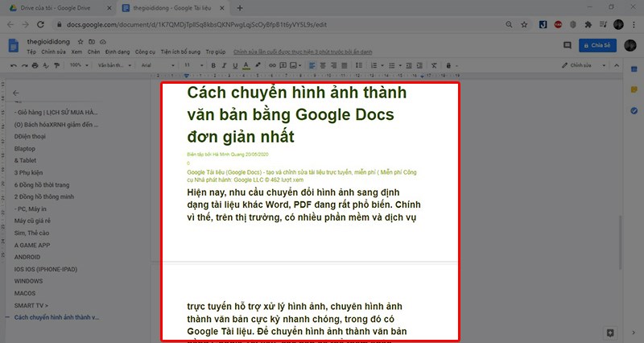644x343 pixels.
Task: Jump to the ANDROID outline heading
Action: [x=27, y=257]
